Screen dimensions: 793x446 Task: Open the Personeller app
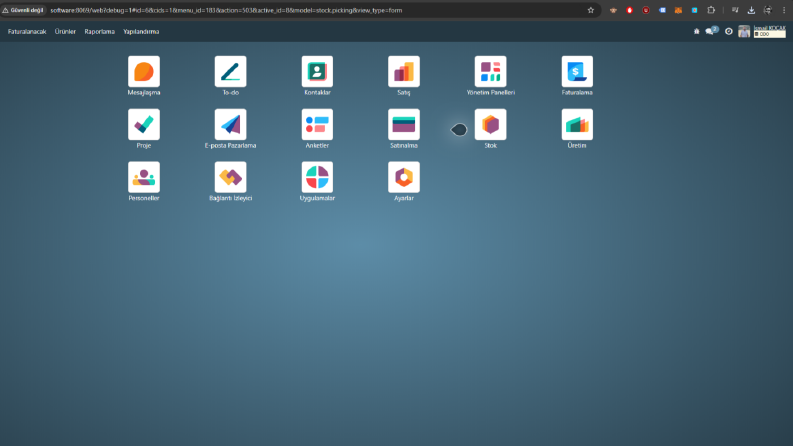[x=144, y=177]
